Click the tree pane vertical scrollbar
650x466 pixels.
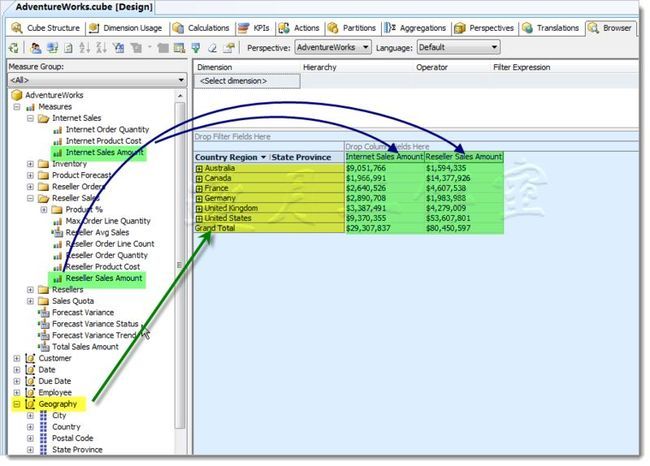pyautogui.click(x=180, y=265)
